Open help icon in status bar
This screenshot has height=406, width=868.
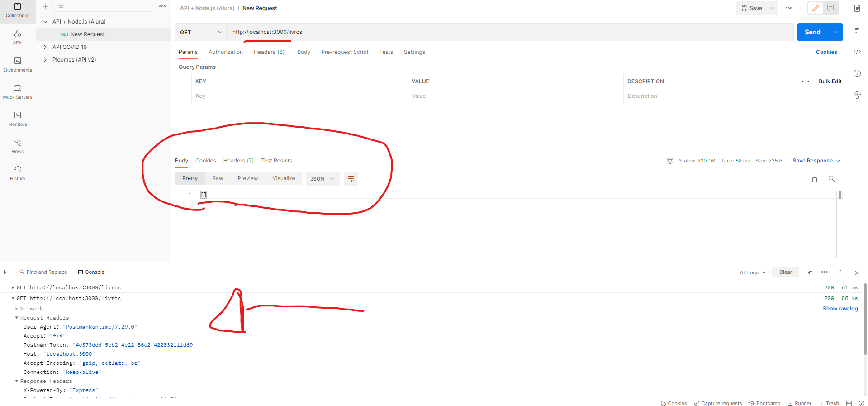coord(862,403)
